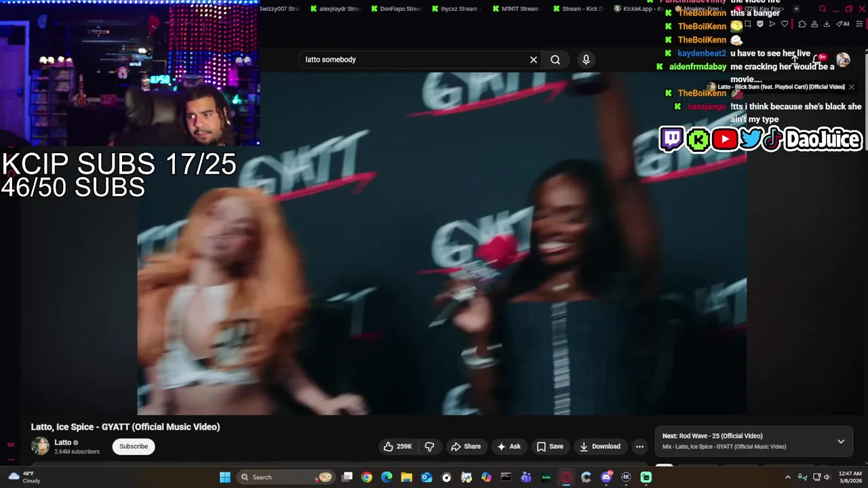Switch to the ihycxz Stream tab
This screenshot has height=488, width=868.
(x=457, y=9)
